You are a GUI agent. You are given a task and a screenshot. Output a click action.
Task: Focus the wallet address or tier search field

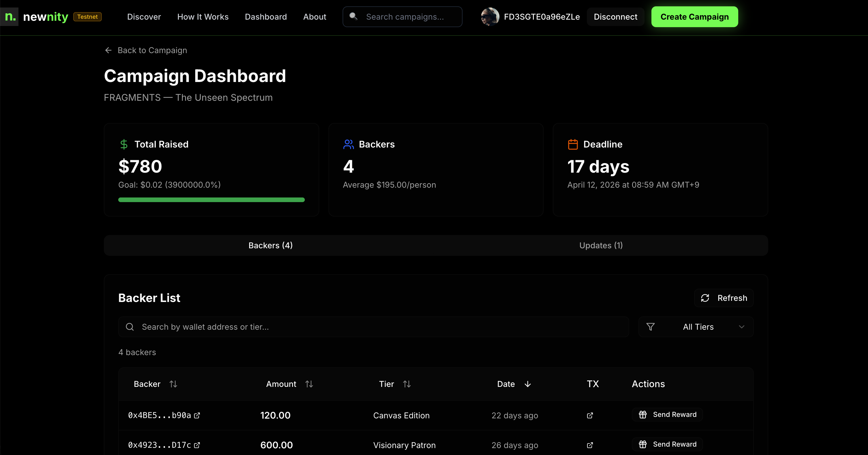(x=373, y=327)
